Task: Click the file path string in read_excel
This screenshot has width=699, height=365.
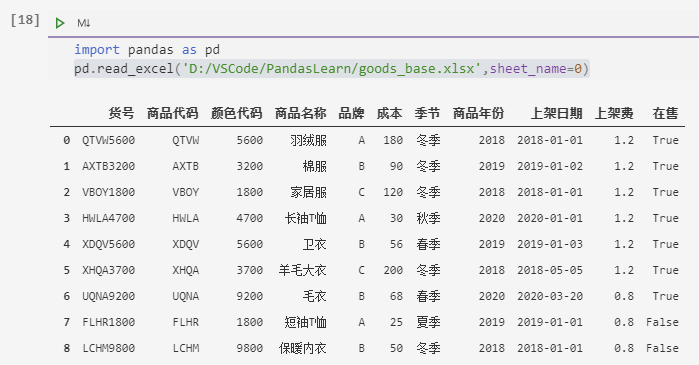Action: click(x=331, y=69)
